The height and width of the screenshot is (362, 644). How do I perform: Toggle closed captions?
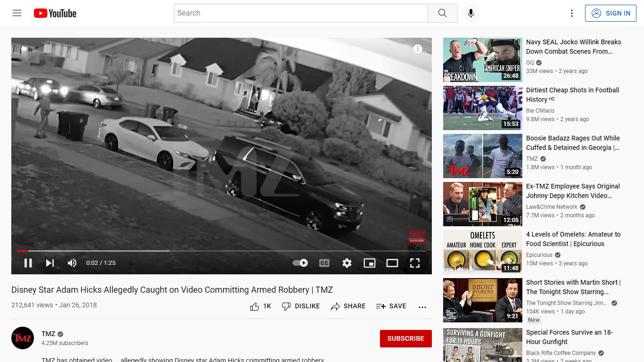324,263
